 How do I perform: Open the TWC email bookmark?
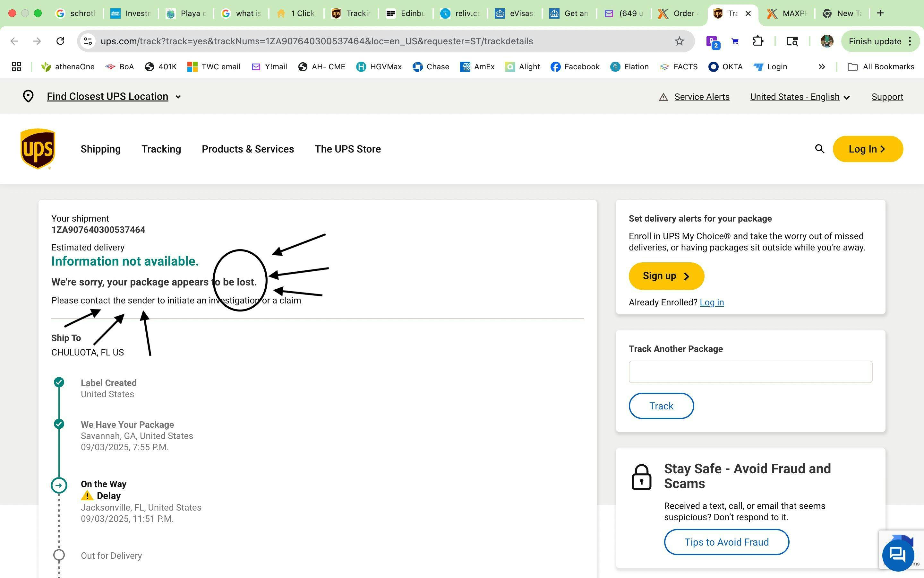point(214,67)
